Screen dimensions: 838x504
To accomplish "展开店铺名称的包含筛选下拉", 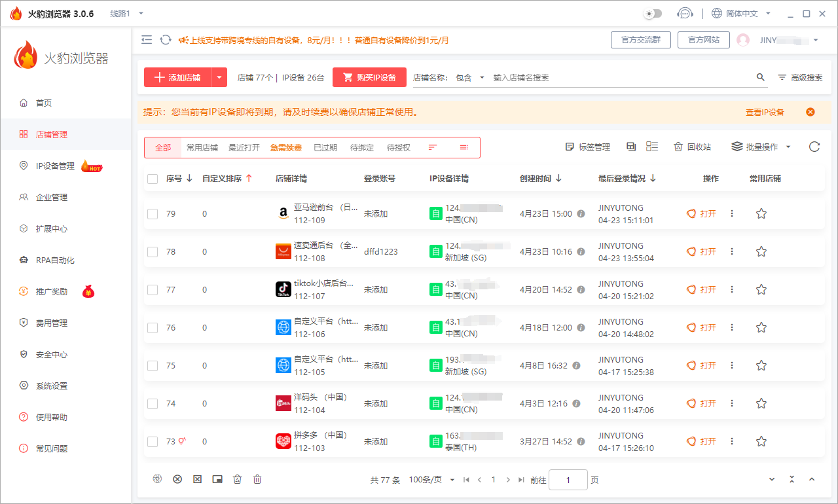I will 470,77.
